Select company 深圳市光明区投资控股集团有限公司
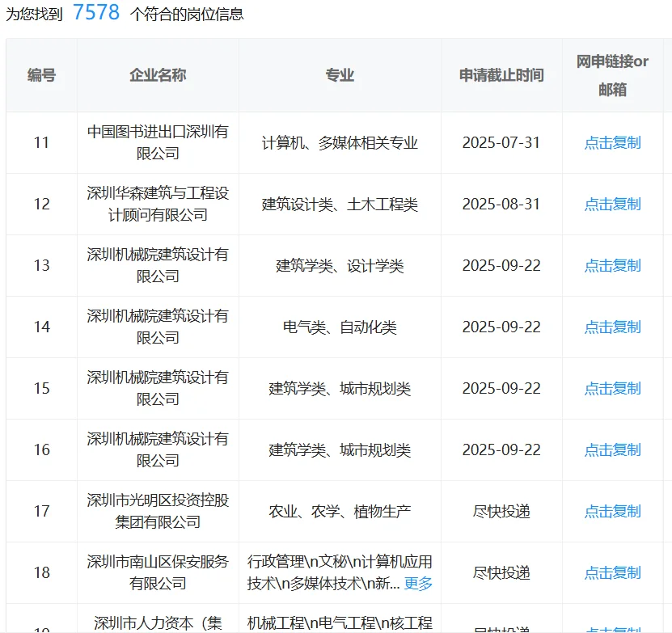Screen dimensions: 672x633 158,511
